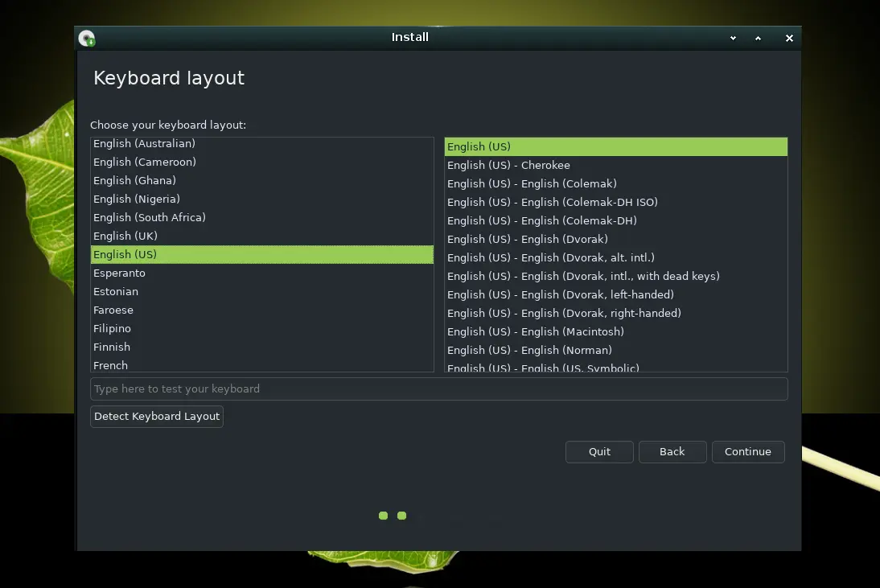
Task: Click the window shade down-arrow icon
Action: point(733,38)
